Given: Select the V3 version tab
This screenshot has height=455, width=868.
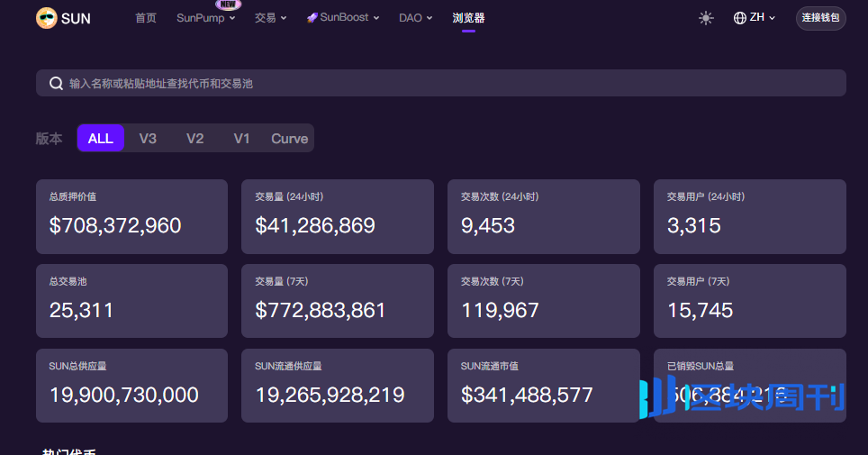Looking at the screenshot, I should point(148,138).
